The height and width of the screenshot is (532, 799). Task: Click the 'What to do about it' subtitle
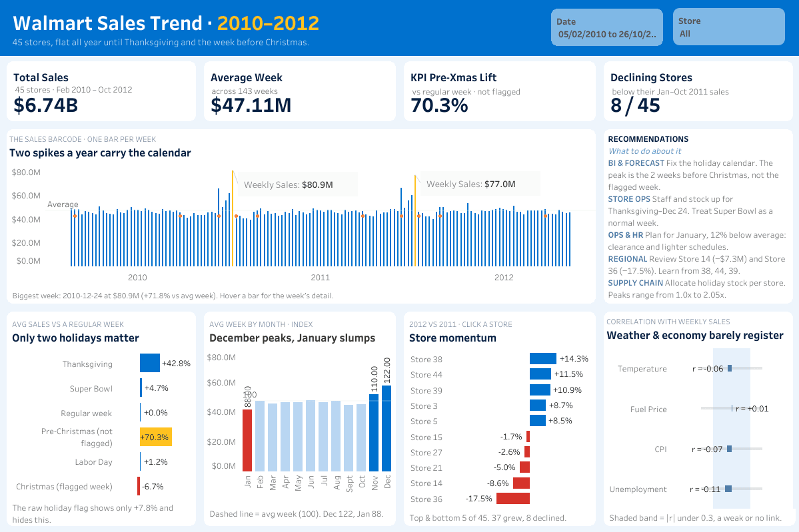(x=644, y=150)
